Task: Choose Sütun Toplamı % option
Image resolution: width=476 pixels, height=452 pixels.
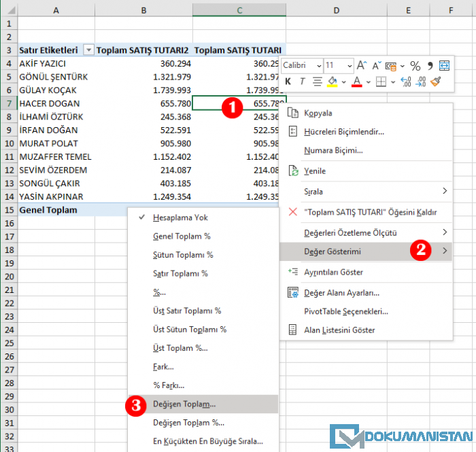Action: click(x=183, y=255)
